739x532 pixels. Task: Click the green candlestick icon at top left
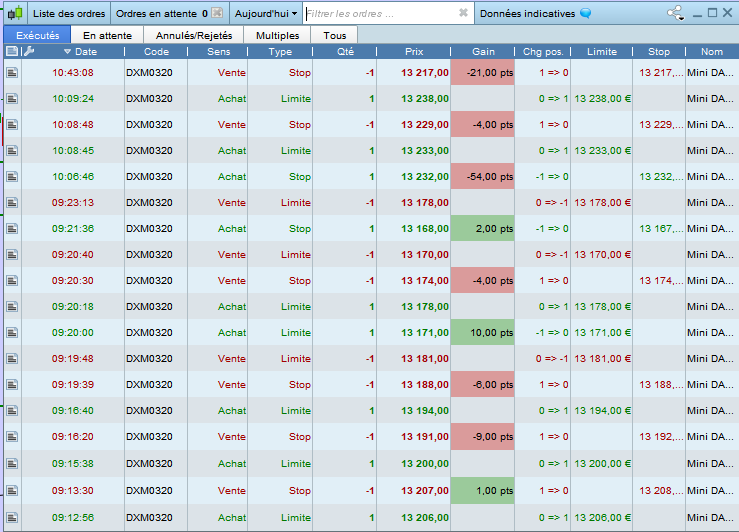(x=15, y=13)
